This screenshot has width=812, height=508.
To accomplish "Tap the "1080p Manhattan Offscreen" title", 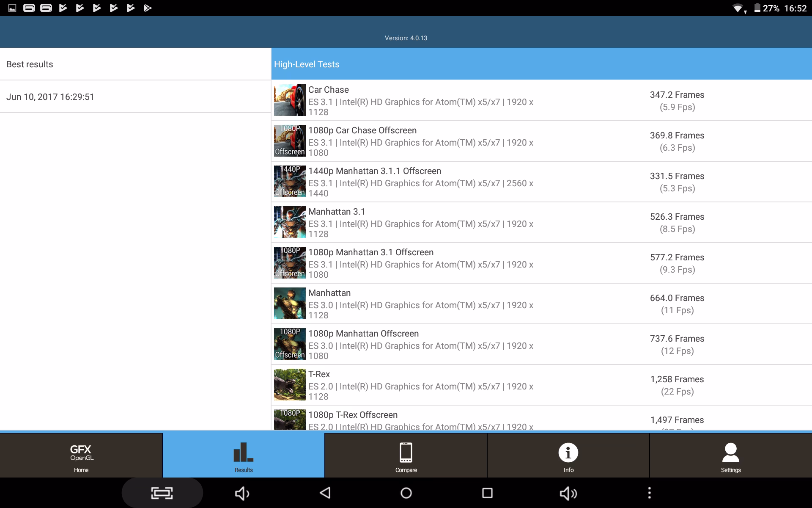I will (364, 334).
